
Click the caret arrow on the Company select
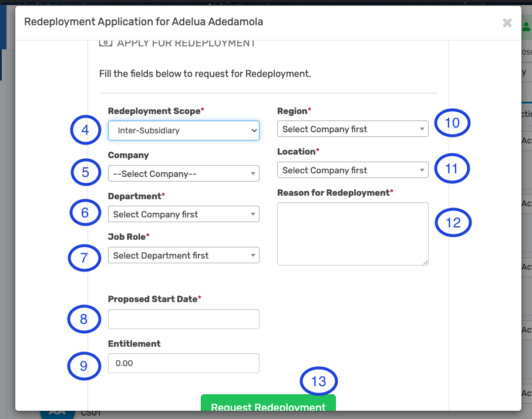click(252, 173)
